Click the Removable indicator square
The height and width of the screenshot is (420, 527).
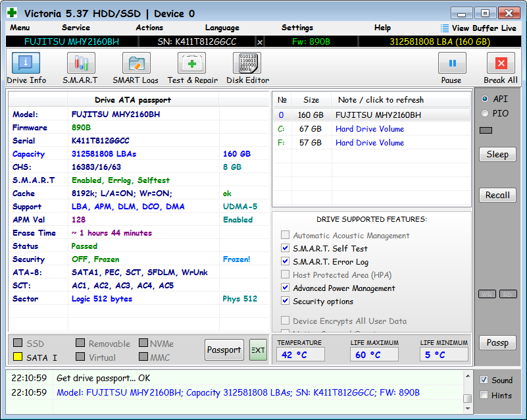[x=80, y=343]
